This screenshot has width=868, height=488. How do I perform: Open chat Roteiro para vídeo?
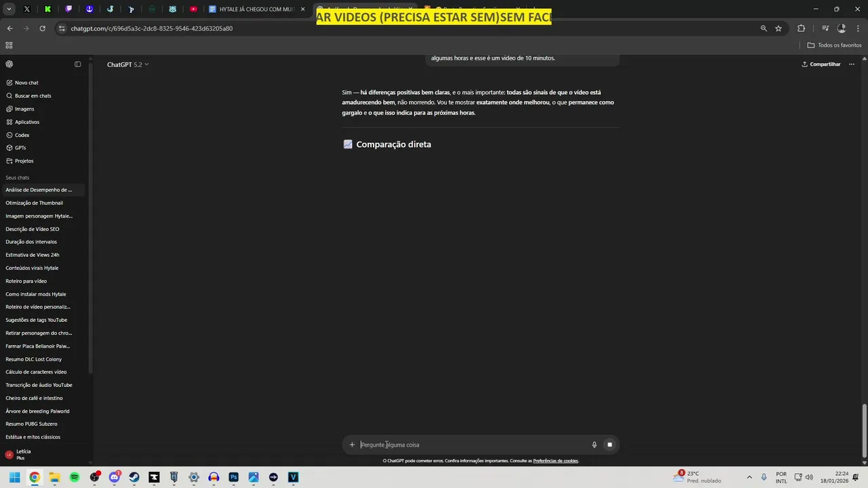click(26, 281)
